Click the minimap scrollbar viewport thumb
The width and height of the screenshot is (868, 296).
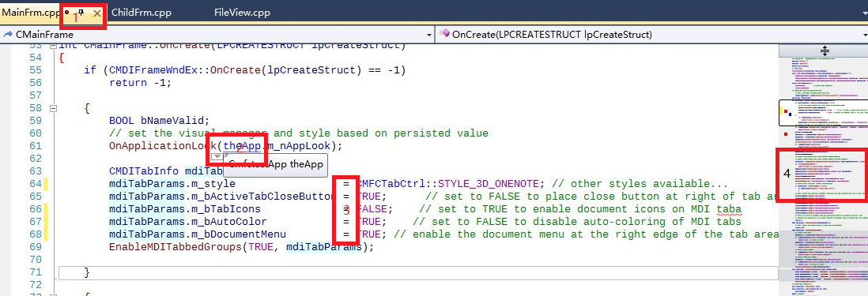823,114
